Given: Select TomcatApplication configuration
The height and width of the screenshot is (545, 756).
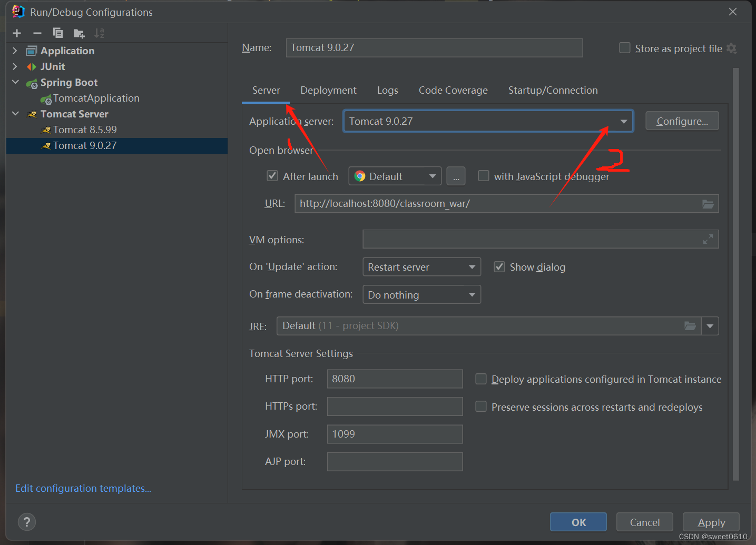Looking at the screenshot, I should point(96,98).
